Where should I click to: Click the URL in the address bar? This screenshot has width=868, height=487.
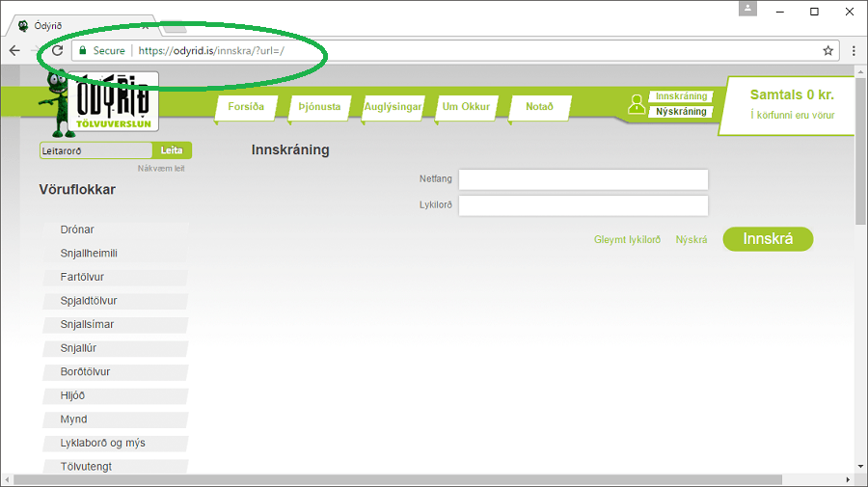pyautogui.click(x=211, y=51)
